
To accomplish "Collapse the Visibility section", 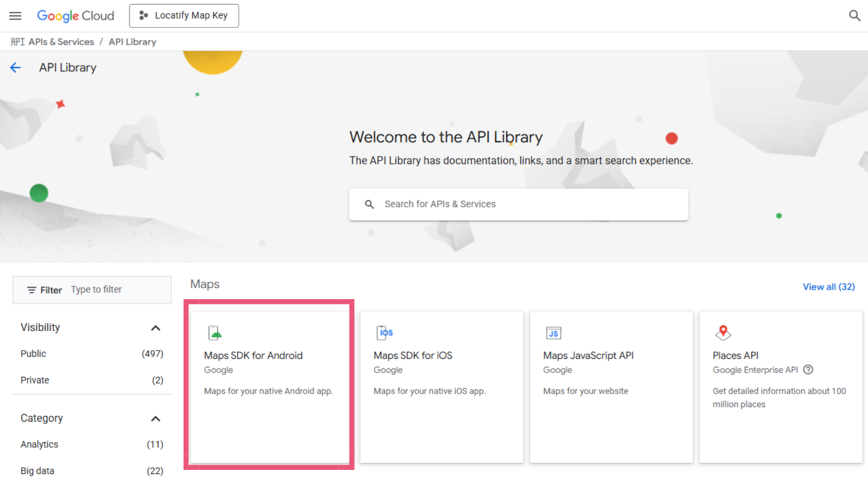I will tap(156, 328).
